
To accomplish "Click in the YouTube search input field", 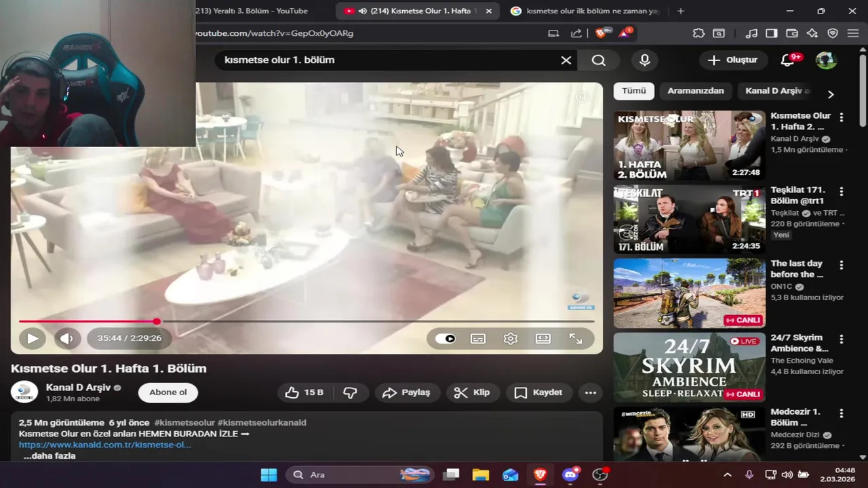I will pos(387,60).
